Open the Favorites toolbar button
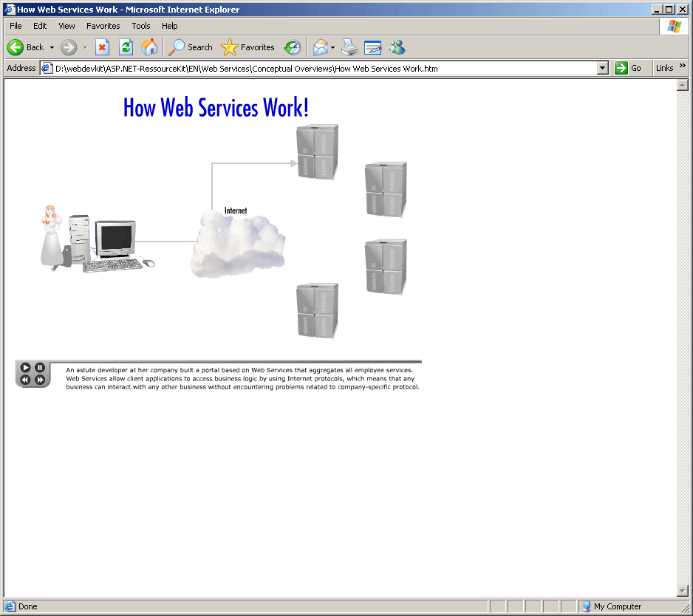The width and height of the screenshot is (693, 616). (x=248, y=47)
